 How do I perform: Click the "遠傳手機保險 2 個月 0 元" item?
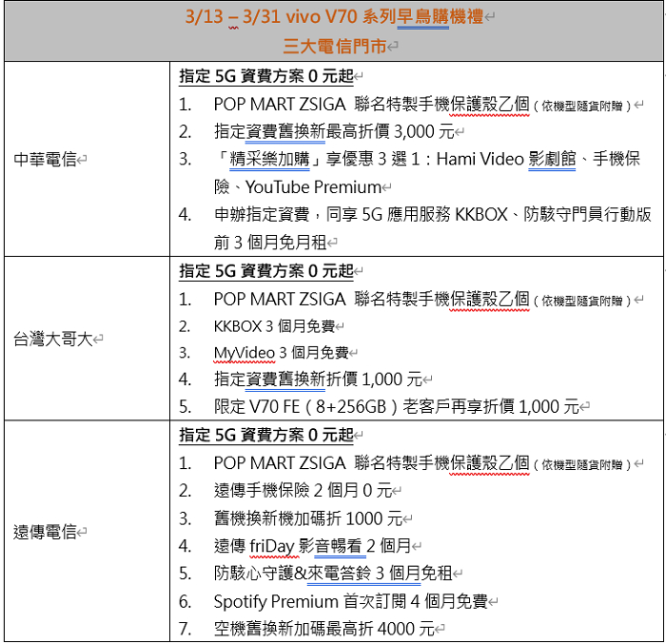point(303,491)
